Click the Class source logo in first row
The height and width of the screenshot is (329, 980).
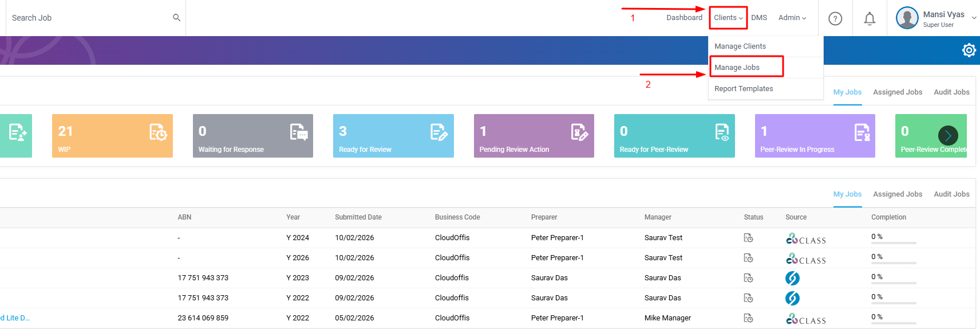pos(805,238)
